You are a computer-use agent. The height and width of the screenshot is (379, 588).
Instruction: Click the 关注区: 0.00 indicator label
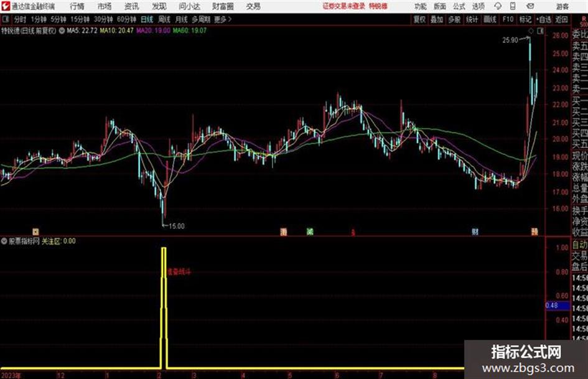tap(58, 241)
